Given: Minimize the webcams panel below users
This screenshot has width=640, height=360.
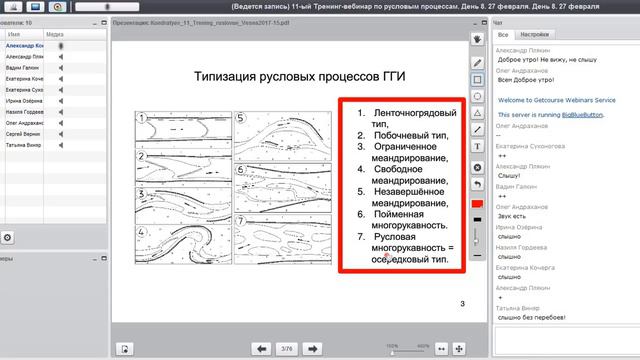Looking at the screenshot, I should (x=95, y=259).
